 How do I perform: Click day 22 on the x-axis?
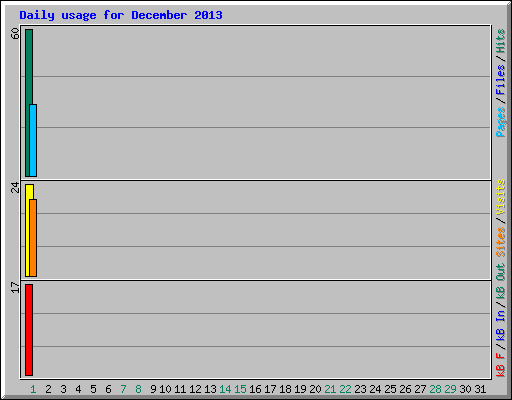(x=345, y=389)
